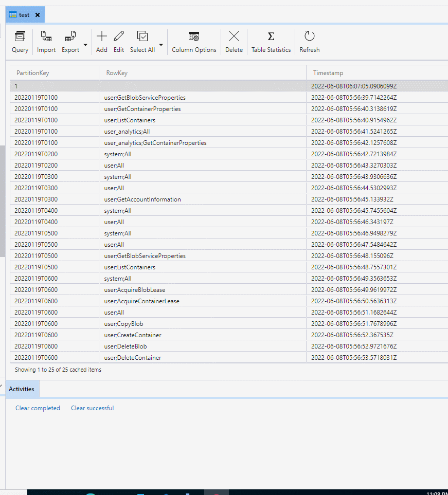Click the Select All icon
This screenshot has width=448, height=495.
coord(142,36)
